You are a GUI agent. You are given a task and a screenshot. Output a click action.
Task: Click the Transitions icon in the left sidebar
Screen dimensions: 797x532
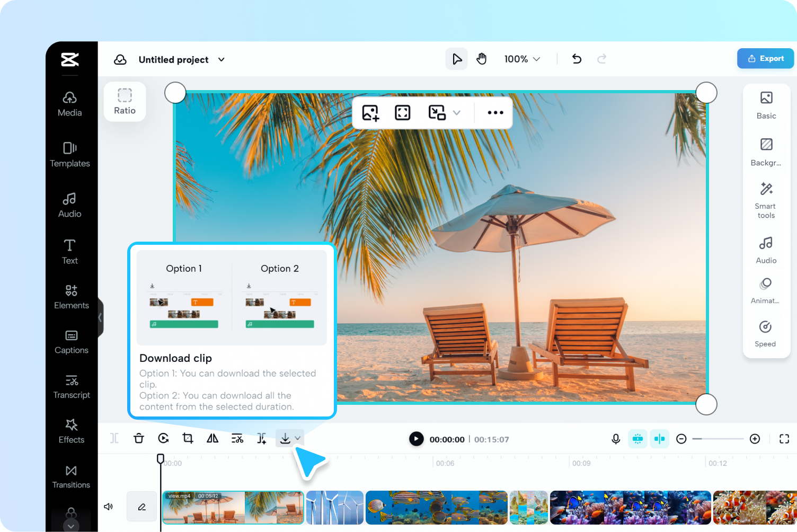point(72,476)
